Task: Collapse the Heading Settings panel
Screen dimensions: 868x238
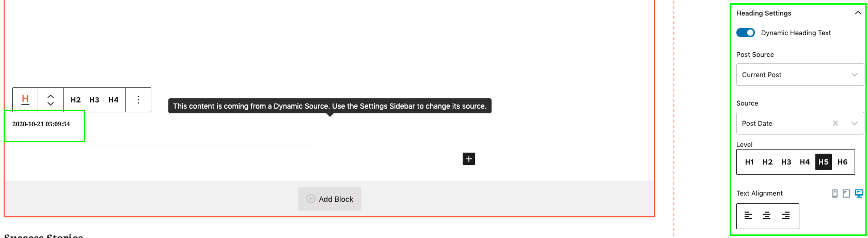Action: tap(858, 13)
